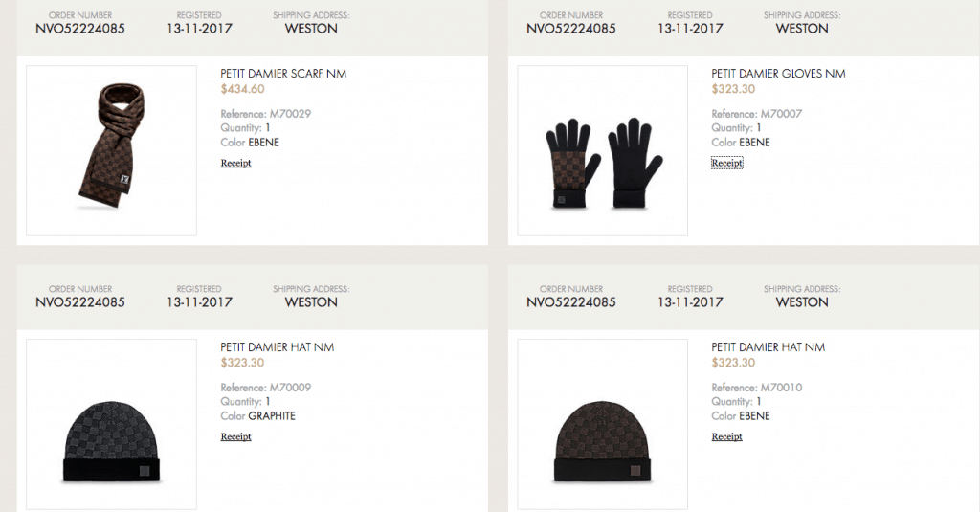The image size is (980, 512).
Task: Select the hat title with reference M70009
Action: [x=277, y=347]
